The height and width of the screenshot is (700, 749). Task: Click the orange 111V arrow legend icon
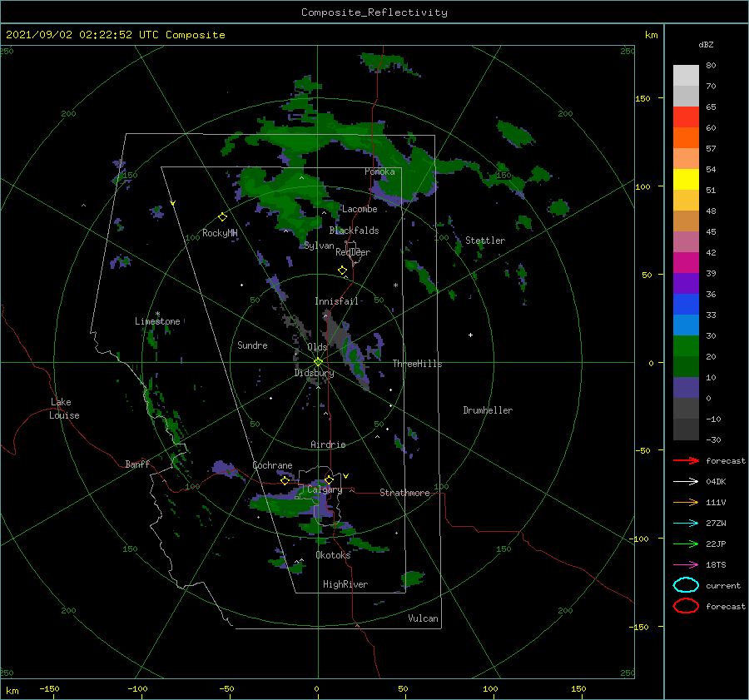click(x=686, y=502)
